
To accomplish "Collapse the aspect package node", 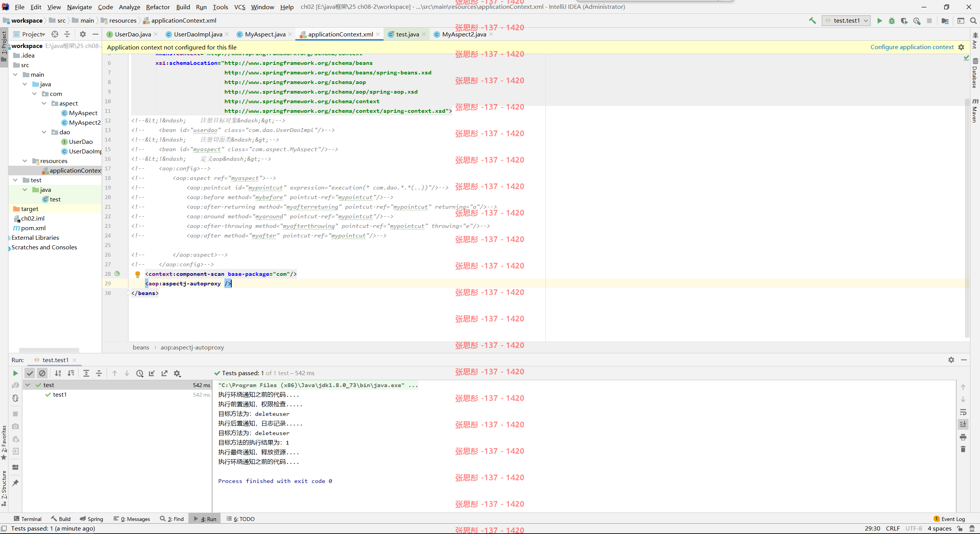I will point(44,103).
